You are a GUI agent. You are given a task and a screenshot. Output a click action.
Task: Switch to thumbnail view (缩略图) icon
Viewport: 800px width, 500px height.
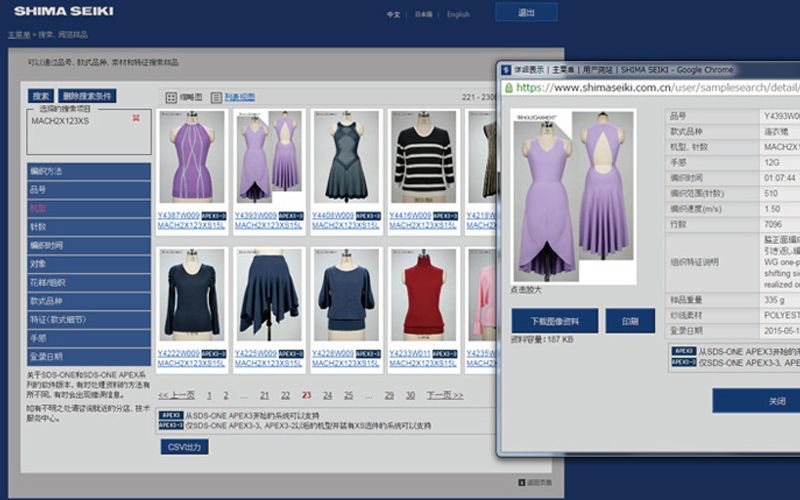click(x=171, y=97)
